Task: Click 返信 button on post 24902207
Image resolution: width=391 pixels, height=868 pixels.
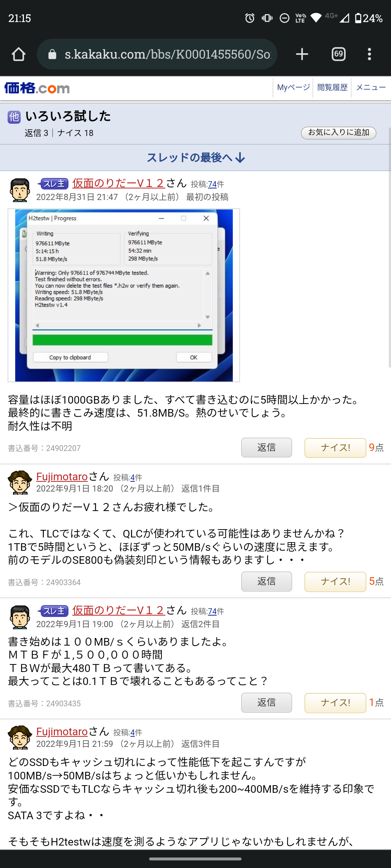Action: pos(266,448)
